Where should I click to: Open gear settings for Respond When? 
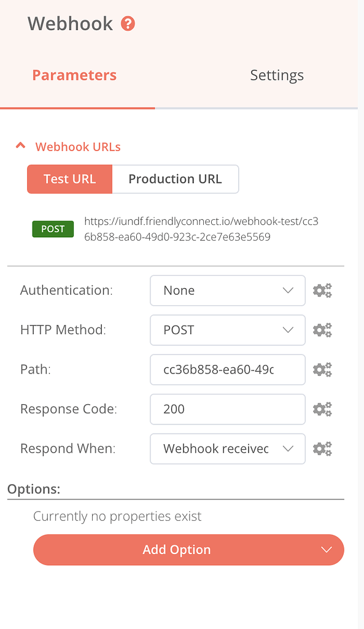[x=322, y=448]
